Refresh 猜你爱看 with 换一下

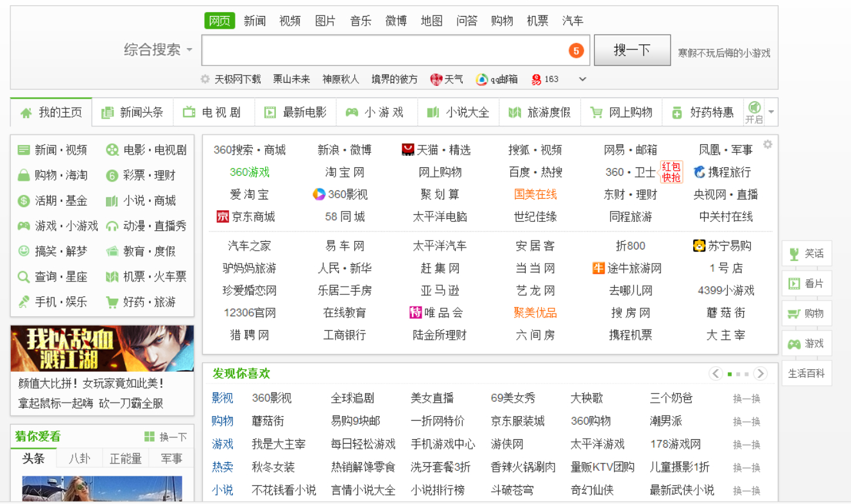pyautogui.click(x=166, y=437)
